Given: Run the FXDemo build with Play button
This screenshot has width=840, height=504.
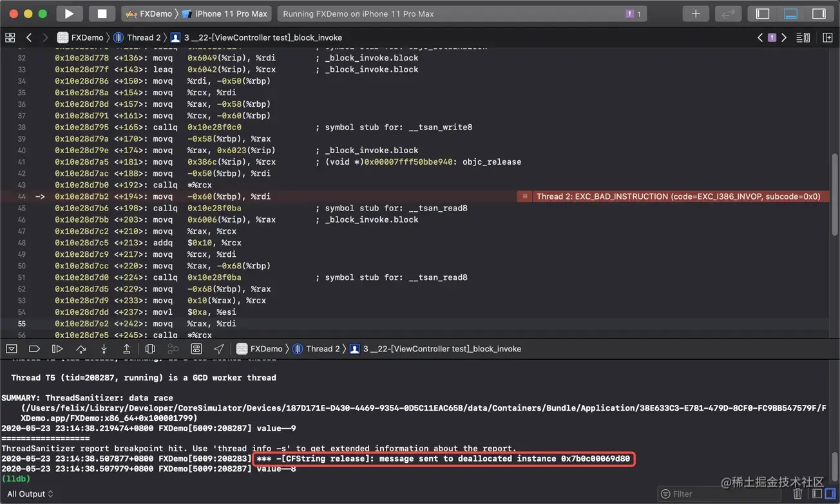Looking at the screenshot, I should click(x=69, y=14).
